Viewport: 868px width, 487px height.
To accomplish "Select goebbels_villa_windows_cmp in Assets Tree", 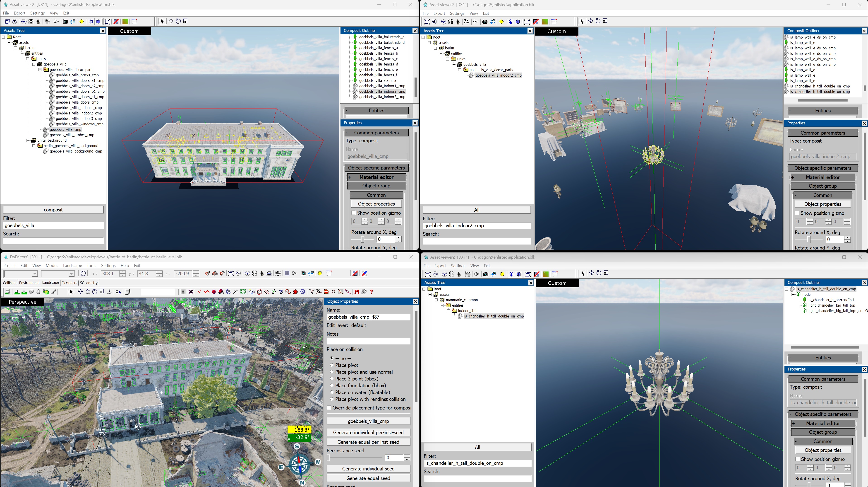I will coord(79,124).
